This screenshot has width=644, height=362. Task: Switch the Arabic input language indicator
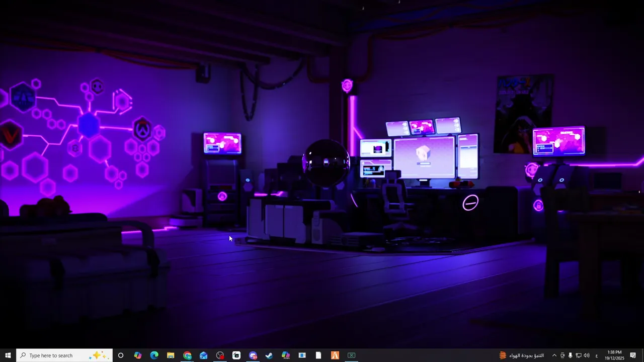click(x=597, y=355)
